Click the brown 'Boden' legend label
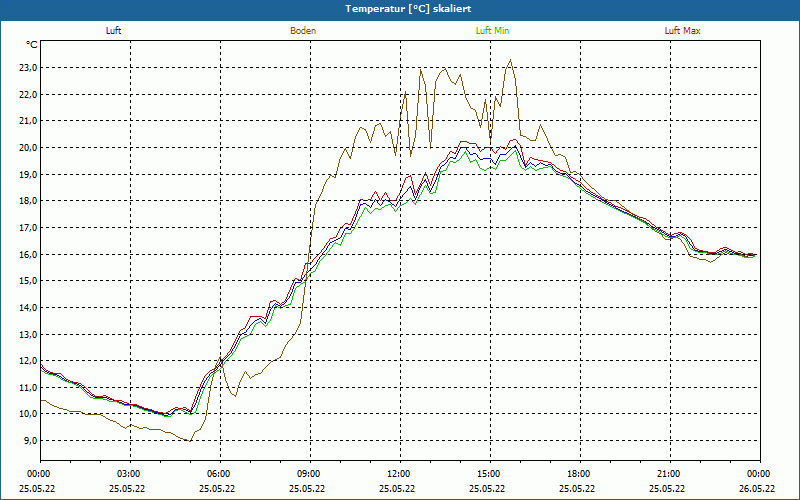 pyautogui.click(x=303, y=31)
